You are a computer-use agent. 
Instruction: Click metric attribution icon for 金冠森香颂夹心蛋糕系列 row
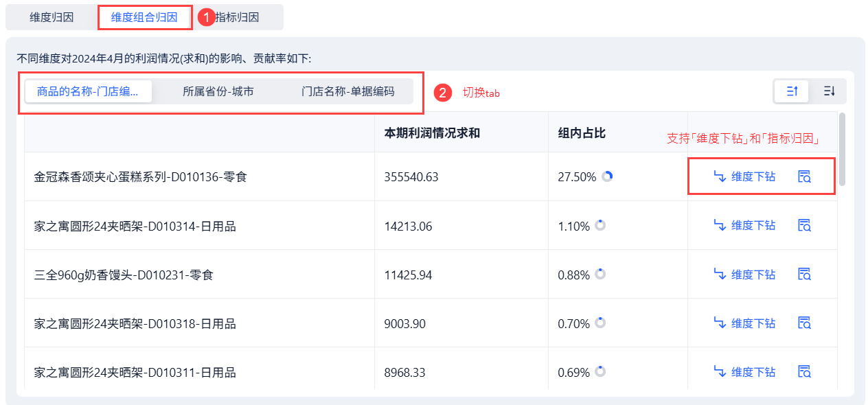(x=804, y=176)
